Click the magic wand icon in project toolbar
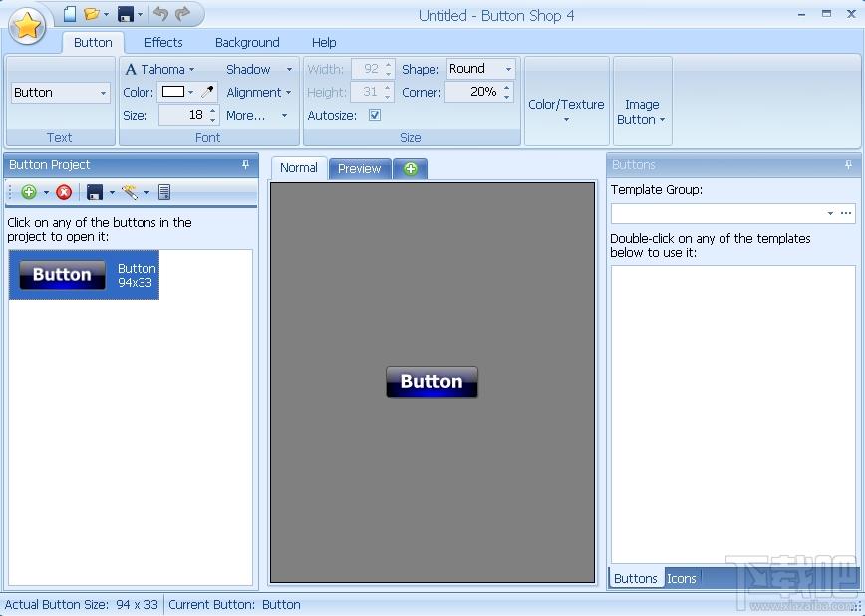This screenshot has height=616, width=865. pyautogui.click(x=130, y=192)
